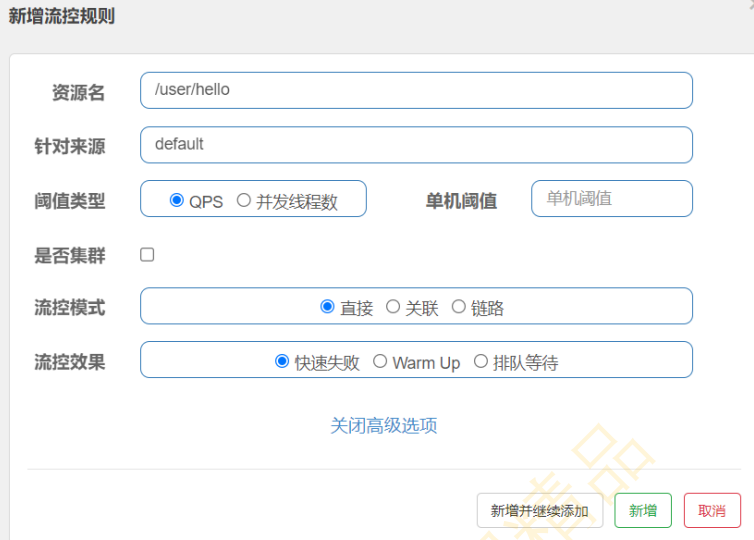
Task: Collapse options via 关闭高级选项 link
Action: click(384, 425)
